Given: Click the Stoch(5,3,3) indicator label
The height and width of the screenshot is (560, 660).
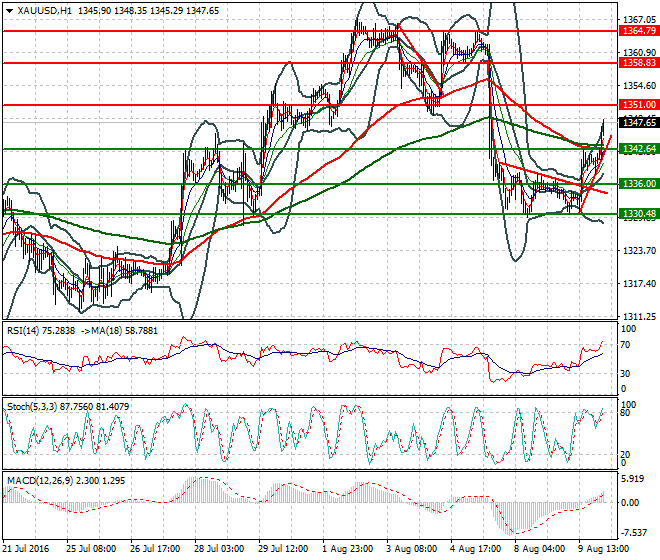Looking at the screenshot, I should [x=32, y=407].
